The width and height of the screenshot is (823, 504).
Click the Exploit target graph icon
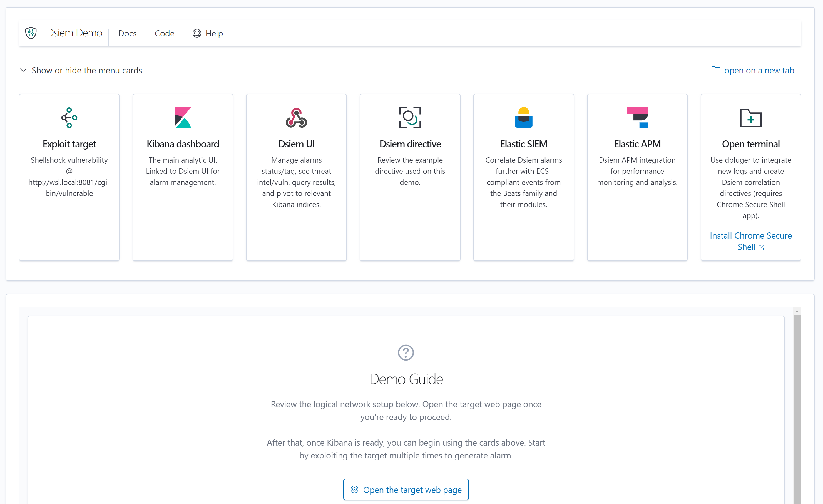coord(69,118)
